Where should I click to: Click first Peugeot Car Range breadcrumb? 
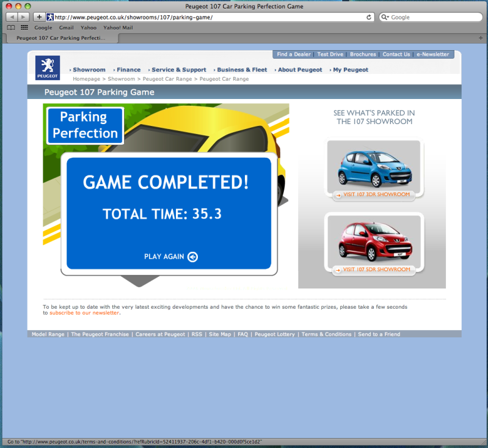coord(167,79)
